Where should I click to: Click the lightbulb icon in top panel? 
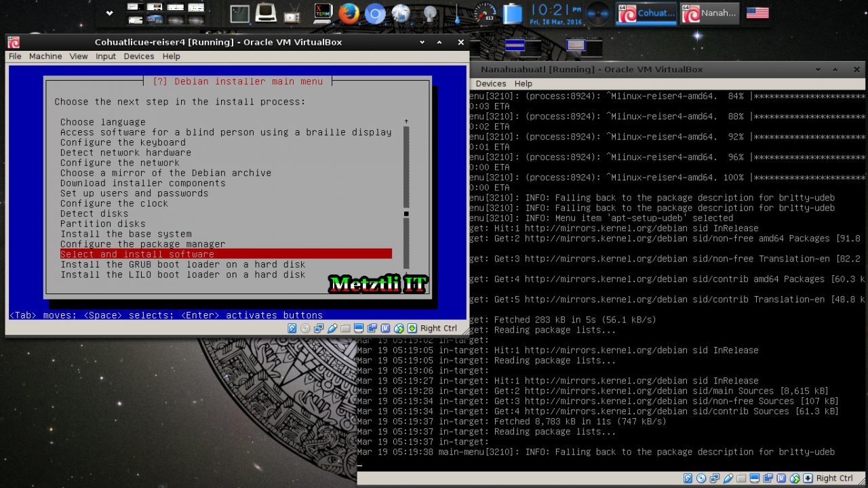pos(429,14)
